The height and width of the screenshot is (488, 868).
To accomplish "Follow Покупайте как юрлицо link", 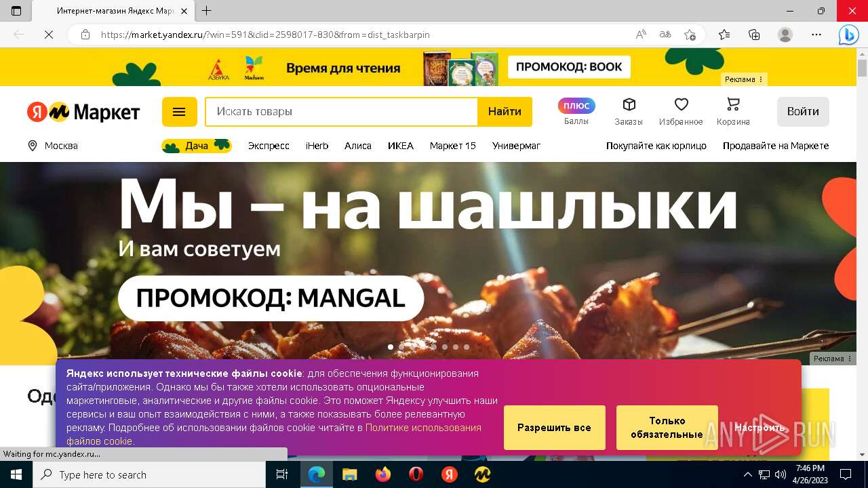I will (656, 146).
